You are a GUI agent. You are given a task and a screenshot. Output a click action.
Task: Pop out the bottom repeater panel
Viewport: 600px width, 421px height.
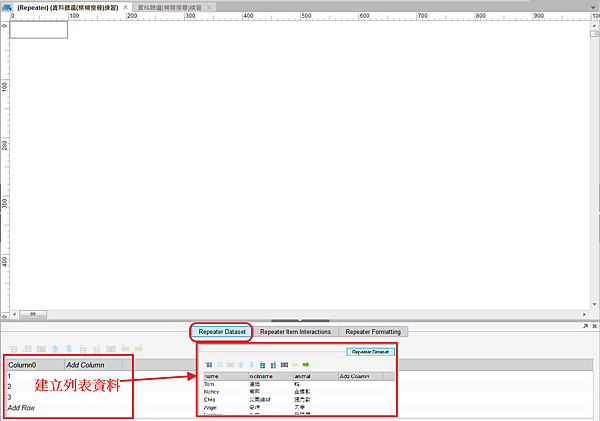[x=585, y=326]
